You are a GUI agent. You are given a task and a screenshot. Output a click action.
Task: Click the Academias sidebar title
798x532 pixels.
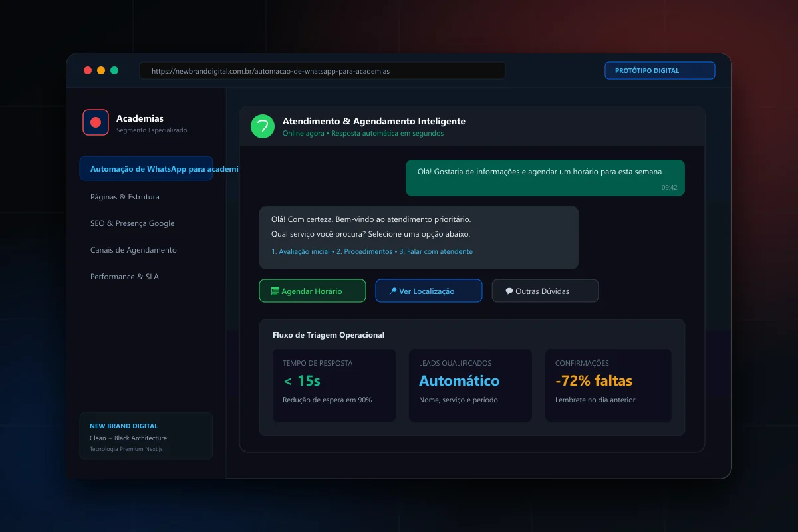coord(140,118)
